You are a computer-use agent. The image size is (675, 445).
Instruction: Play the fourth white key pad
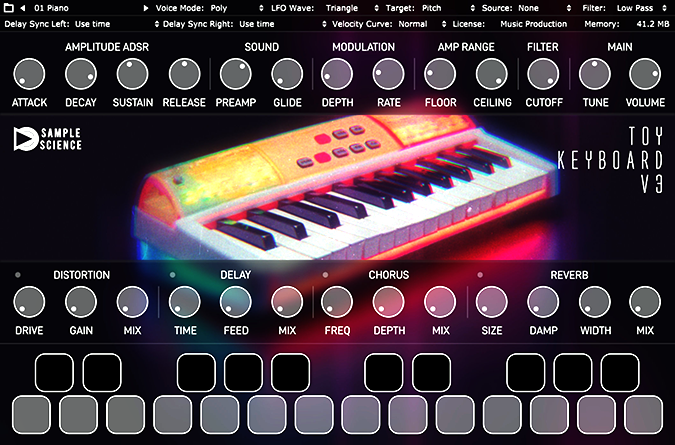(173, 415)
